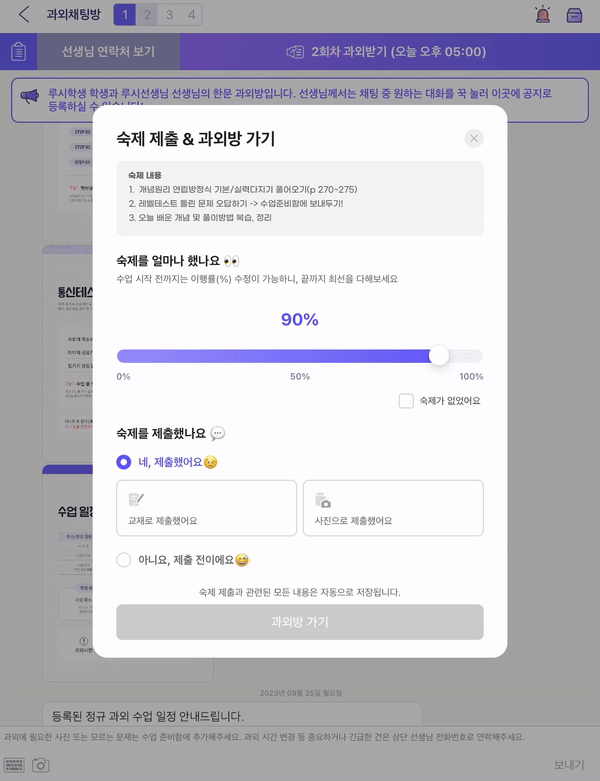Click the megaphone notice icon
This screenshot has height=781, width=600.
point(30,95)
